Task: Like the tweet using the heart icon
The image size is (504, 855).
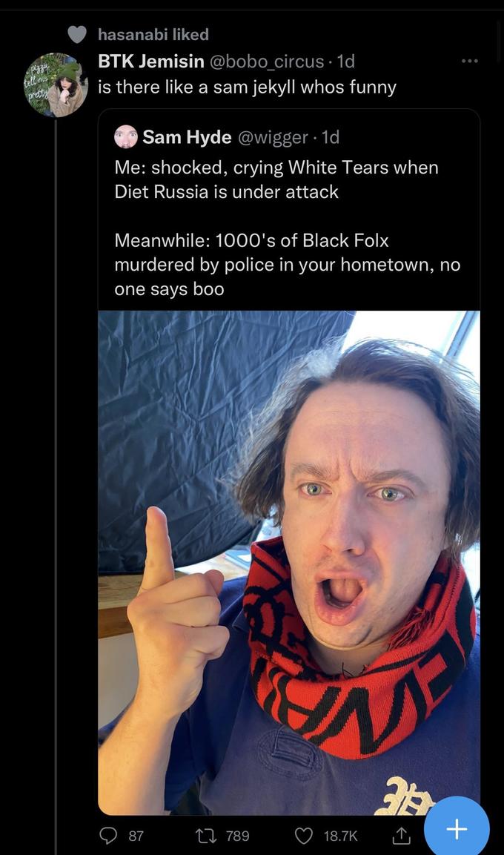Action: pos(304,836)
